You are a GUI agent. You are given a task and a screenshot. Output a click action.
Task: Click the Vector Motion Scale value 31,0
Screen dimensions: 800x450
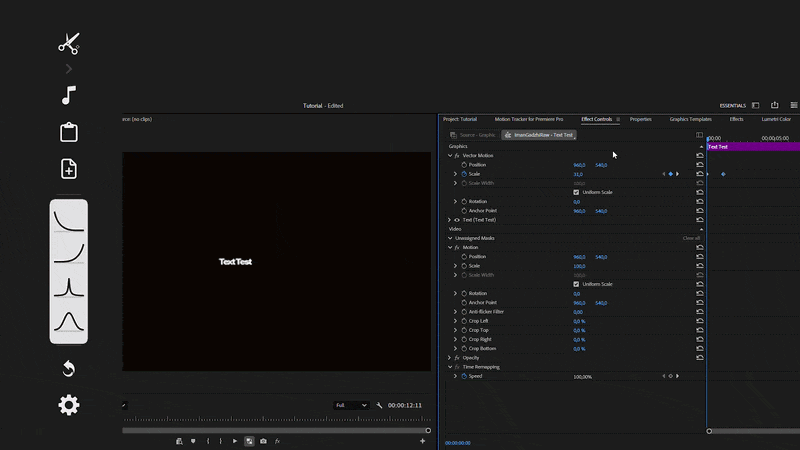click(578, 174)
